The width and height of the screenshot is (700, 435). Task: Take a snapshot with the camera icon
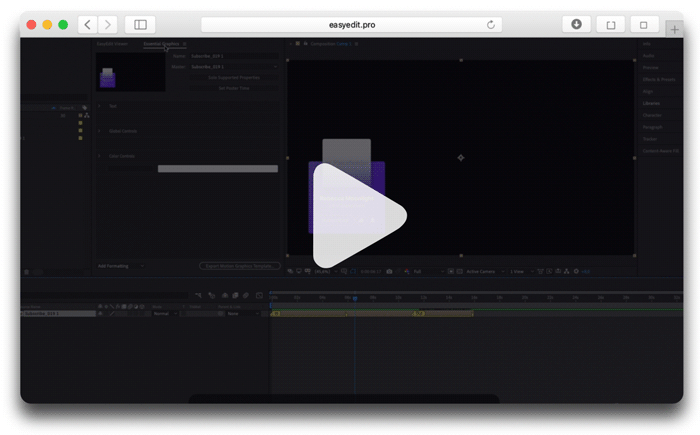389,272
